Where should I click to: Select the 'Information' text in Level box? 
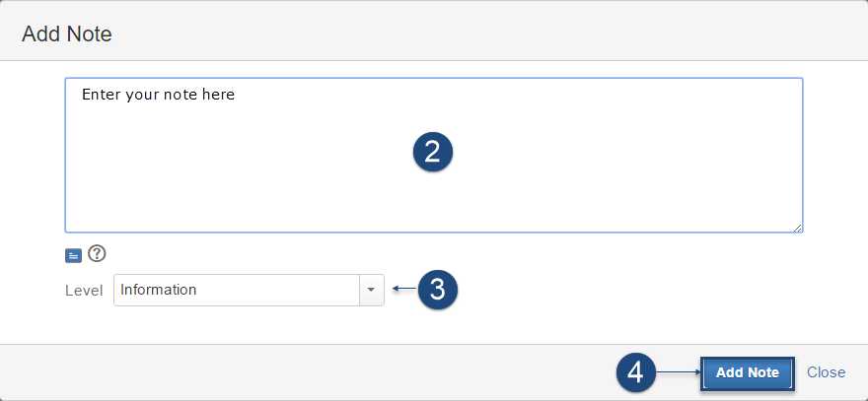click(158, 290)
